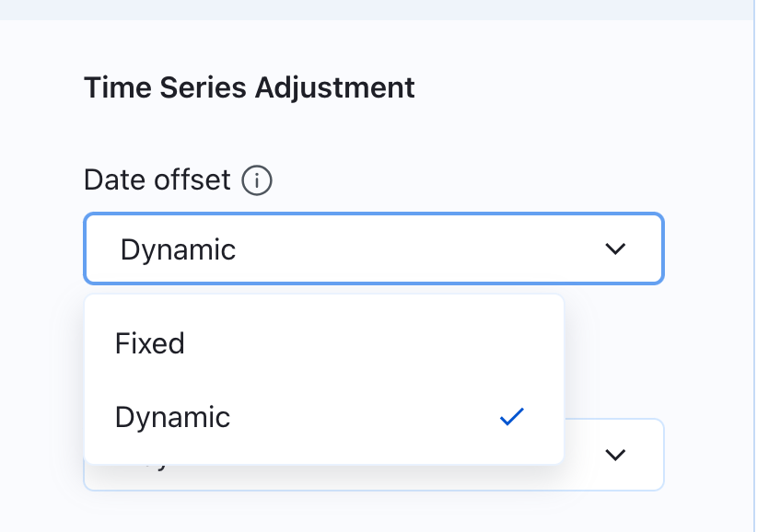
Task: Collapse the Date offset dropdown showing Dynamic
Action: tap(373, 249)
